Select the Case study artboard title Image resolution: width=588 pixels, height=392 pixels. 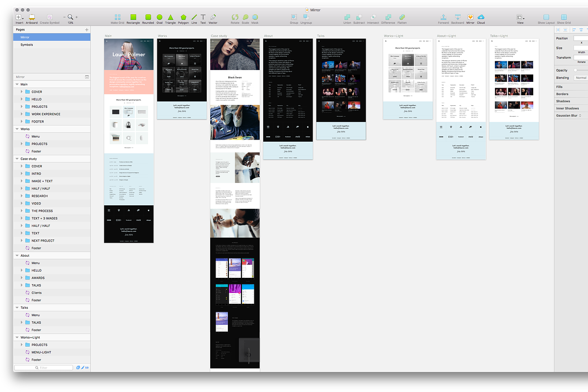click(219, 36)
